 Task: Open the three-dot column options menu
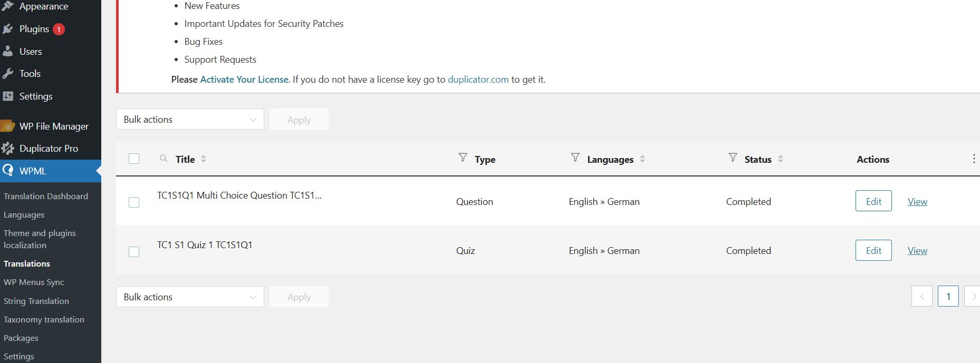click(973, 159)
